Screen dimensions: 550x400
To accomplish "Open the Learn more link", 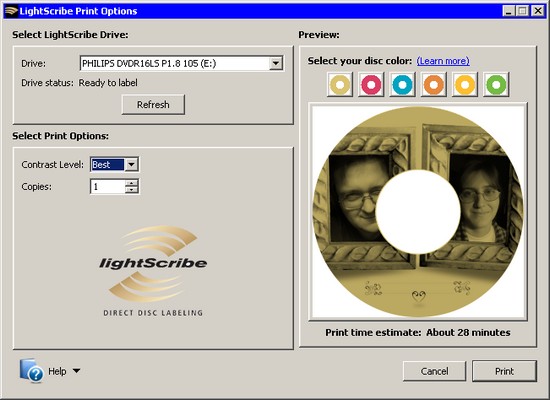I will pyautogui.click(x=443, y=61).
